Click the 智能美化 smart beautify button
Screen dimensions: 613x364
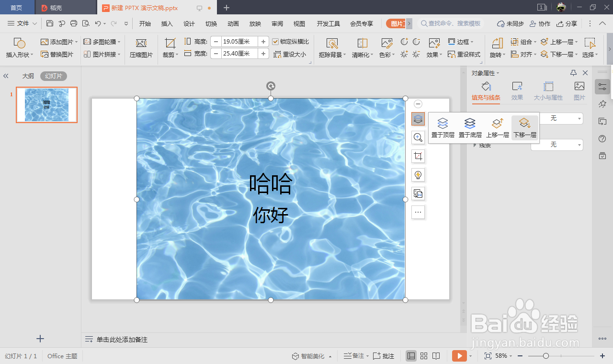point(312,356)
